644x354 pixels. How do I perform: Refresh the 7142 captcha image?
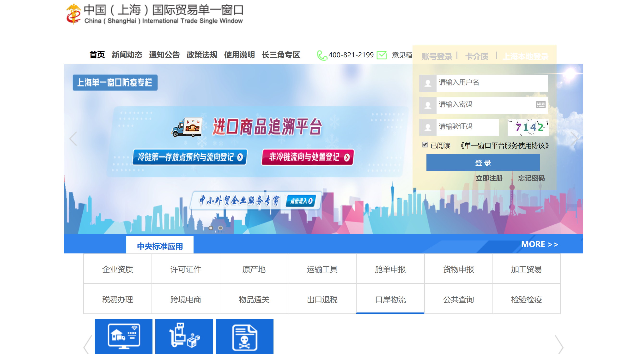pos(528,127)
